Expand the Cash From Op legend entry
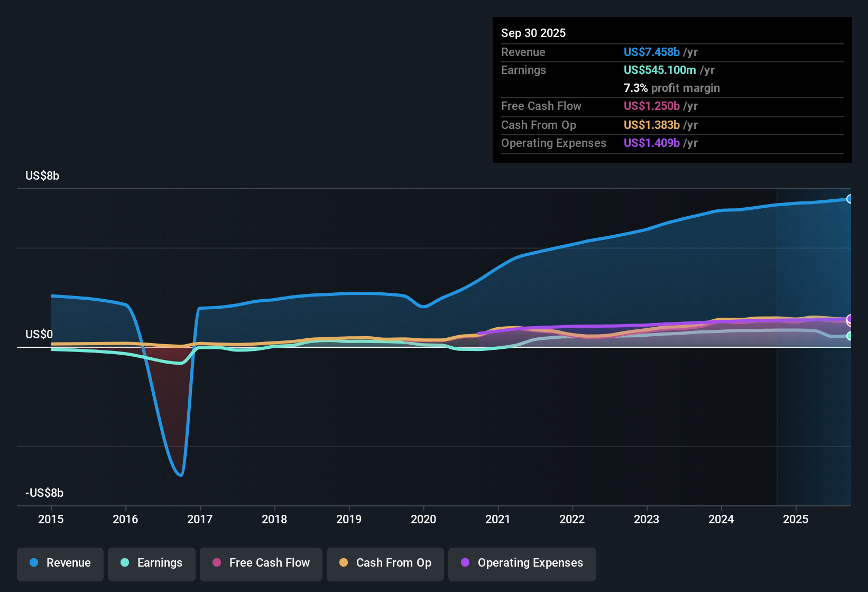The image size is (868, 592). tap(385, 563)
